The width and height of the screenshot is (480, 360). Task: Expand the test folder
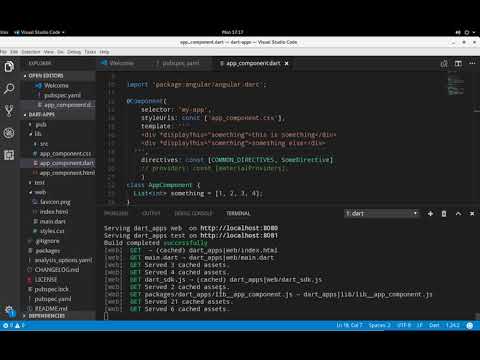(39, 183)
